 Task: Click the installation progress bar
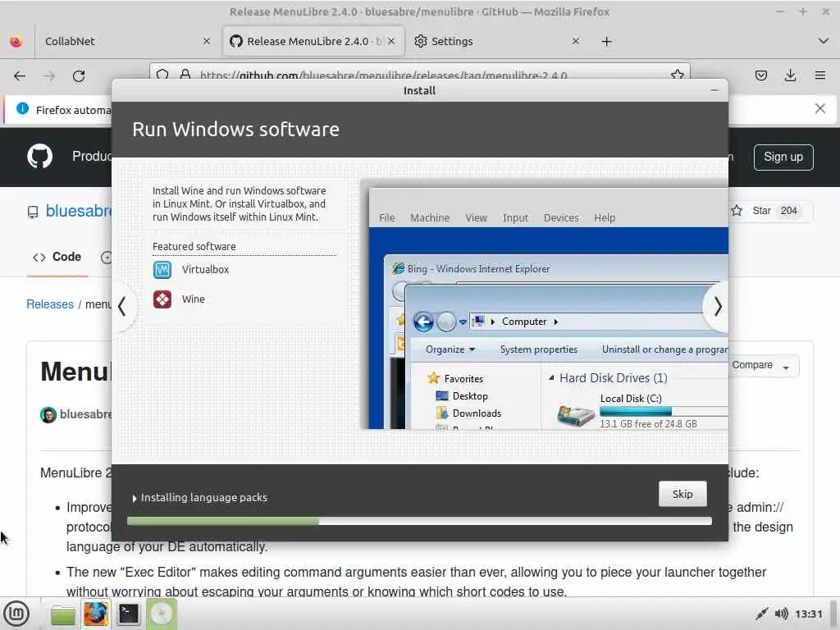(419, 521)
